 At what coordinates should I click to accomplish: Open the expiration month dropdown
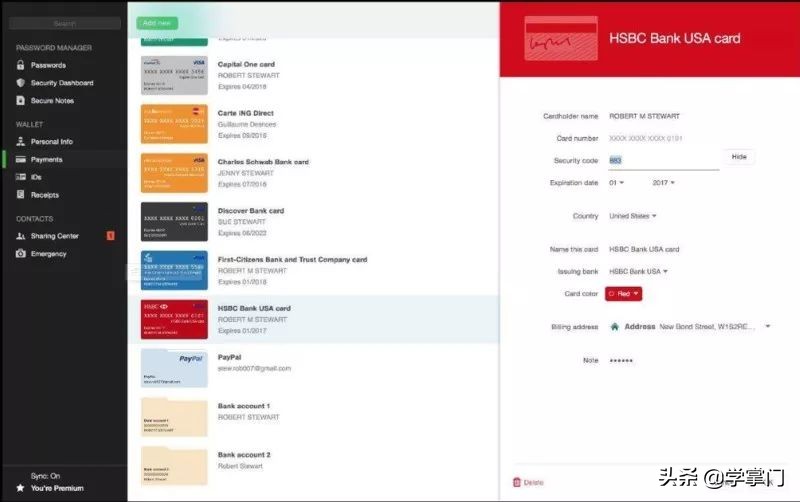click(616, 183)
